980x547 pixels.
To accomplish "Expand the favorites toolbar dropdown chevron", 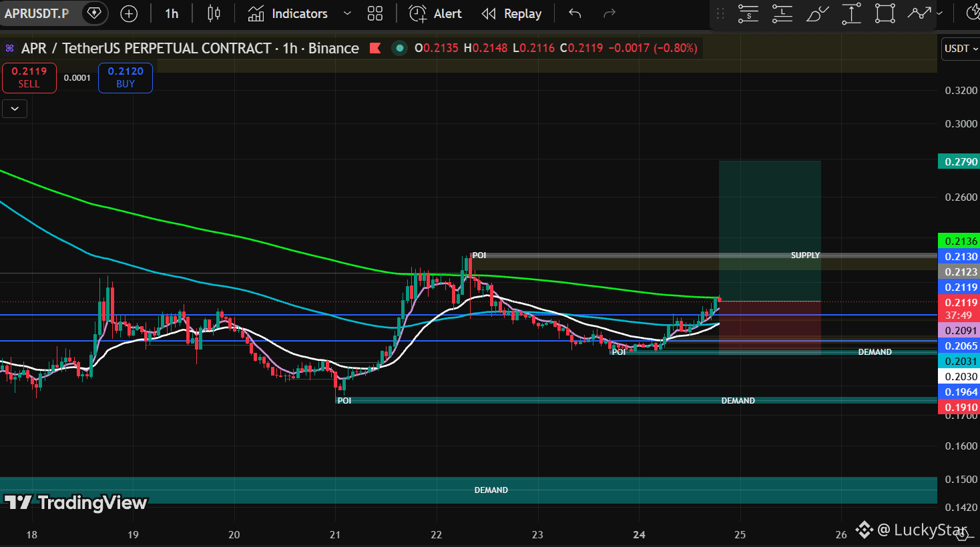I will (x=940, y=13).
